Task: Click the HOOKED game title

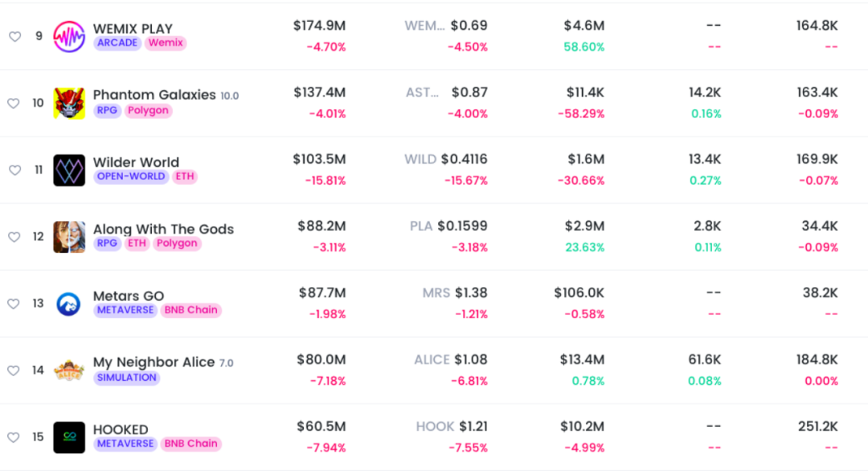Action: click(x=121, y=429)
